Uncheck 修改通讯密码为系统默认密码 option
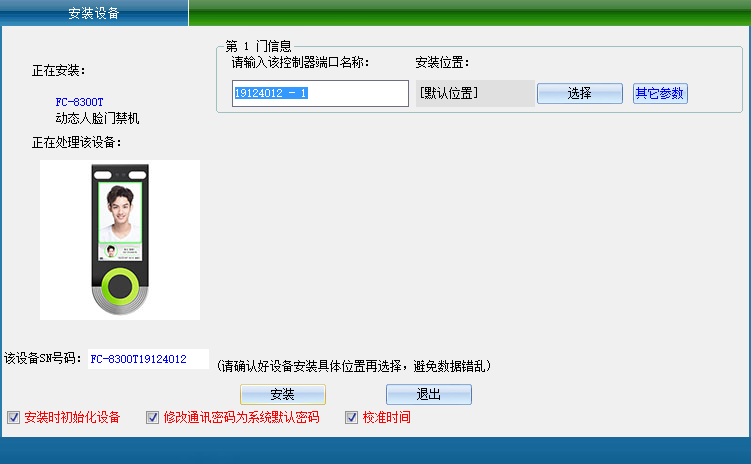Screen dimensions: 751x464 153,417
